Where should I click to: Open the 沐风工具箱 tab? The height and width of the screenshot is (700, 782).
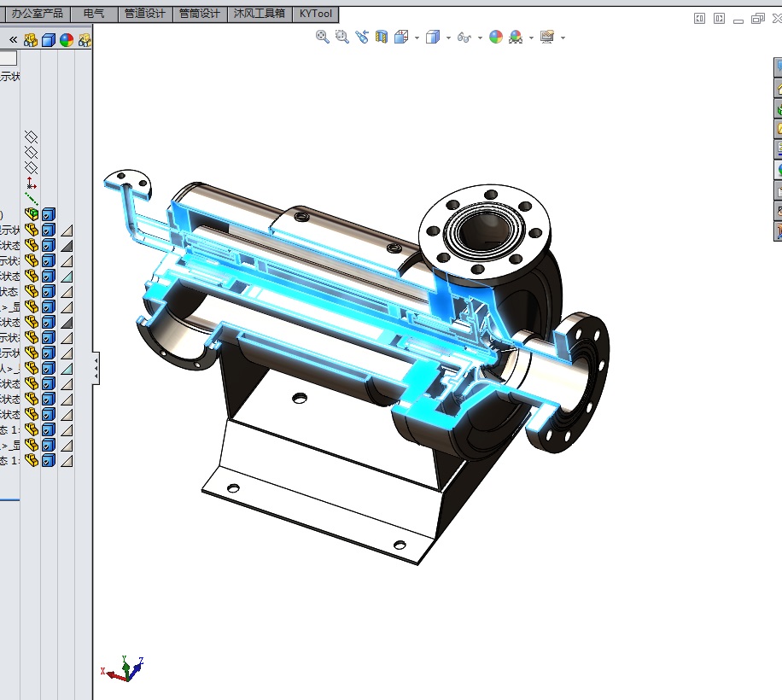260,14
